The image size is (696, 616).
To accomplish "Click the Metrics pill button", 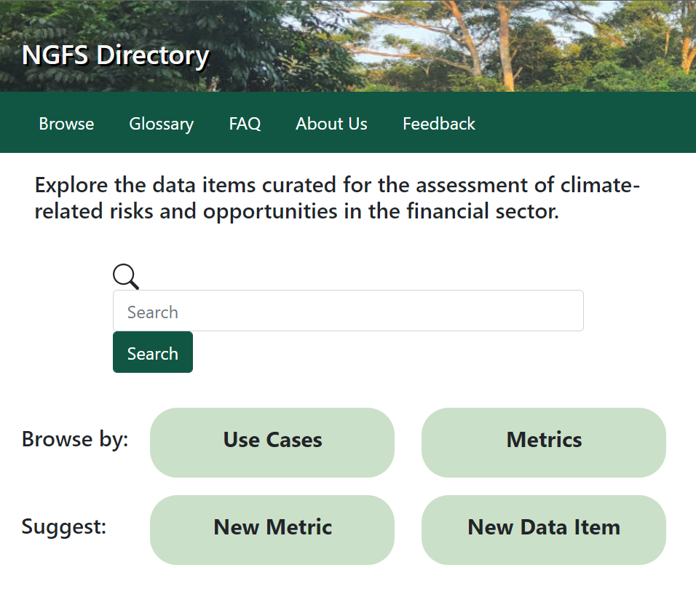I will click(543, 440).
